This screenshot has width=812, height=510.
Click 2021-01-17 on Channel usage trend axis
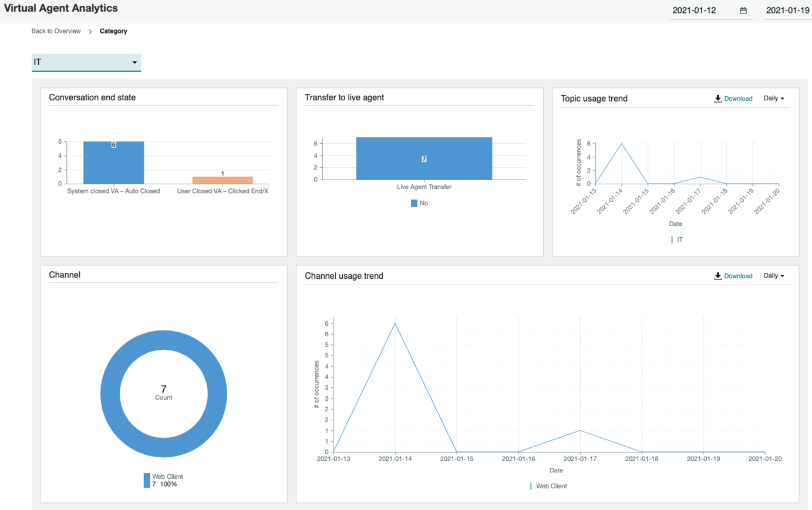click(580, 459)
